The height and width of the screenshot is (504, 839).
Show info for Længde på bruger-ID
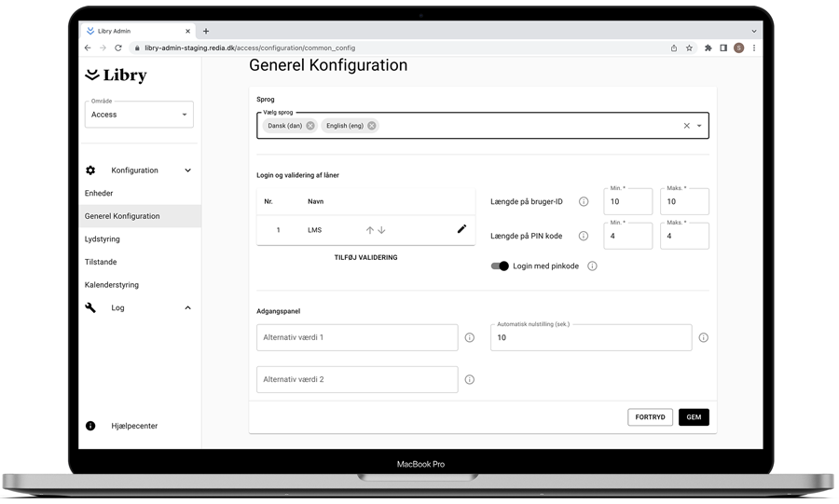[584, 202]
